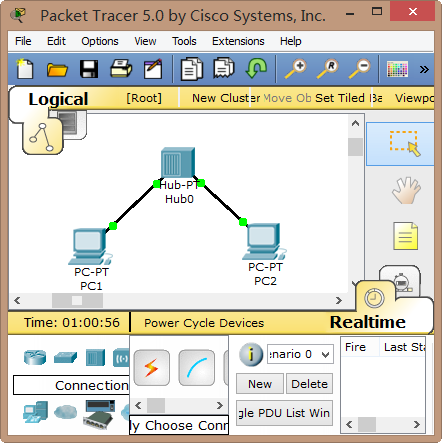Screen dimensions: 442x443
Task: Open the Options menu
Action: tap(100, 41)
